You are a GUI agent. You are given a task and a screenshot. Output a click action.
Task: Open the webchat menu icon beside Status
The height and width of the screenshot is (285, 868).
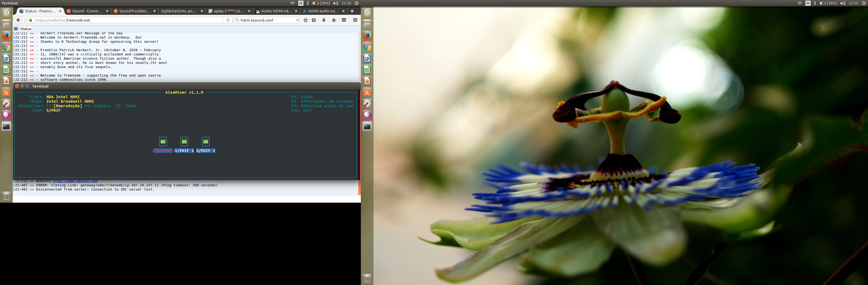[16, 29]
